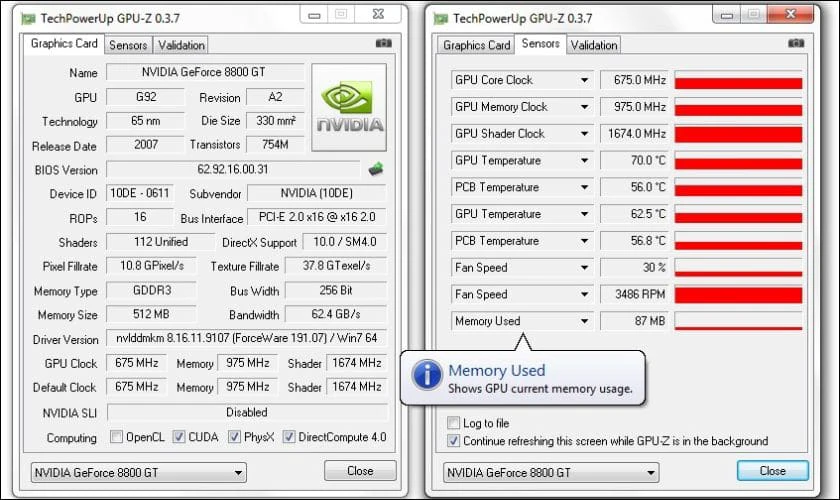This screenshot has height=500, width=840.
Task: Uncheck Continue refreshing in background option
Action: (453, 441)
